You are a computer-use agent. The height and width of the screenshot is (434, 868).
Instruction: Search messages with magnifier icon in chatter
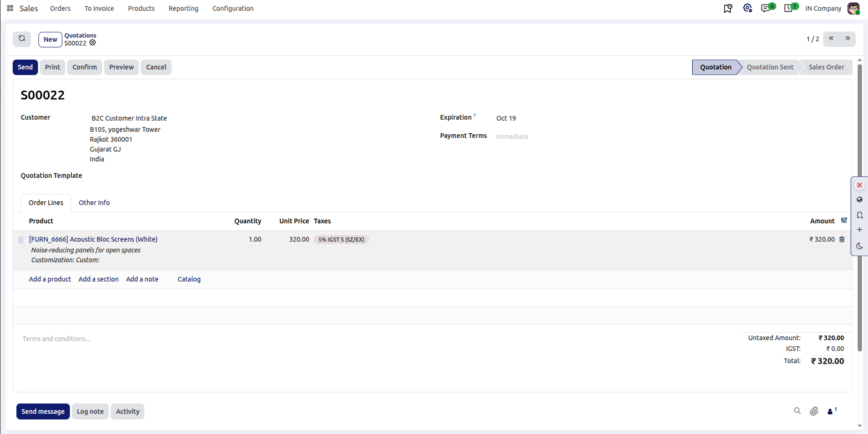[797, 411]
